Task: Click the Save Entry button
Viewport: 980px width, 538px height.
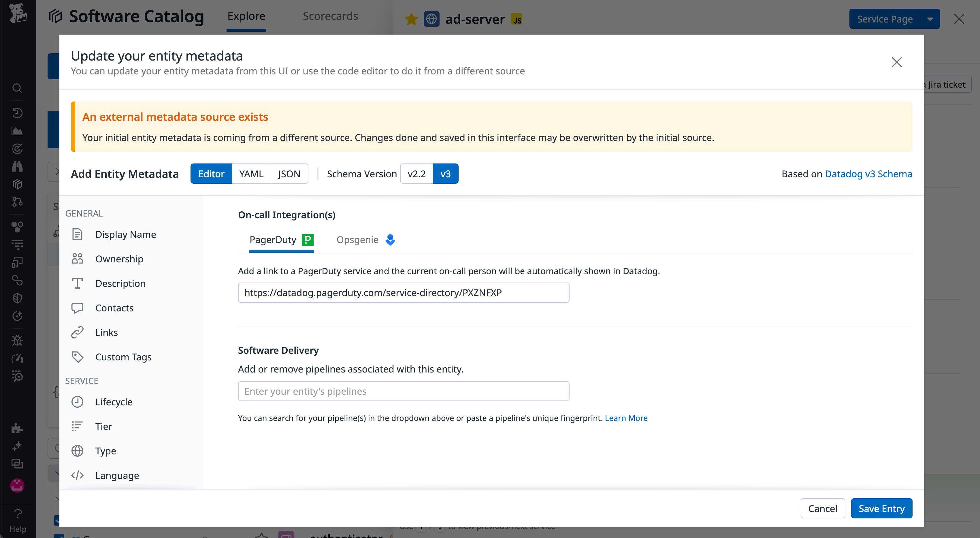Action: pyautogui.click(x=881, y=508)
